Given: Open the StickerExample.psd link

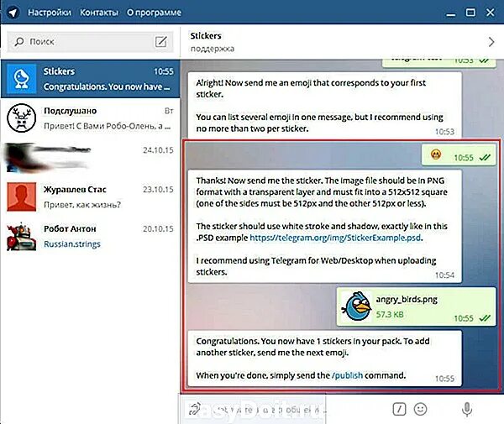Looking at the screenshot, I should (x=335, y=238).
